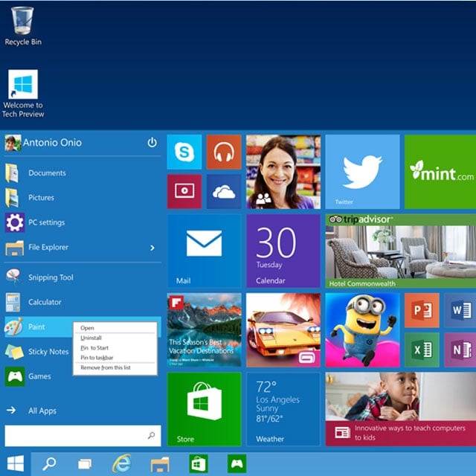Open Snipping Tool from the list
Image resolution: width=476 pixels, height=476 pixels.
[51, 277]
